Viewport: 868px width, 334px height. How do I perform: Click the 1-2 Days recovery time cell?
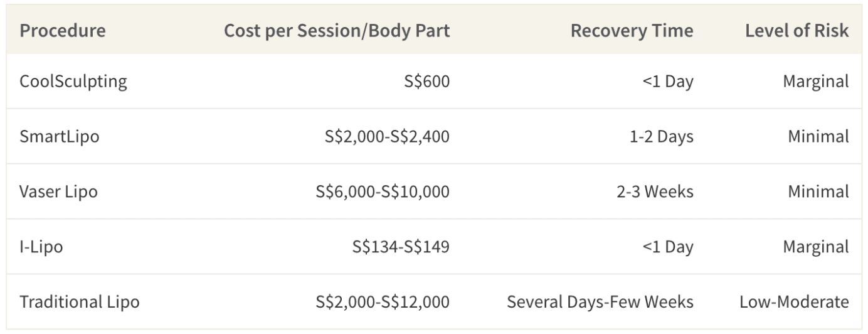(662, 136)
